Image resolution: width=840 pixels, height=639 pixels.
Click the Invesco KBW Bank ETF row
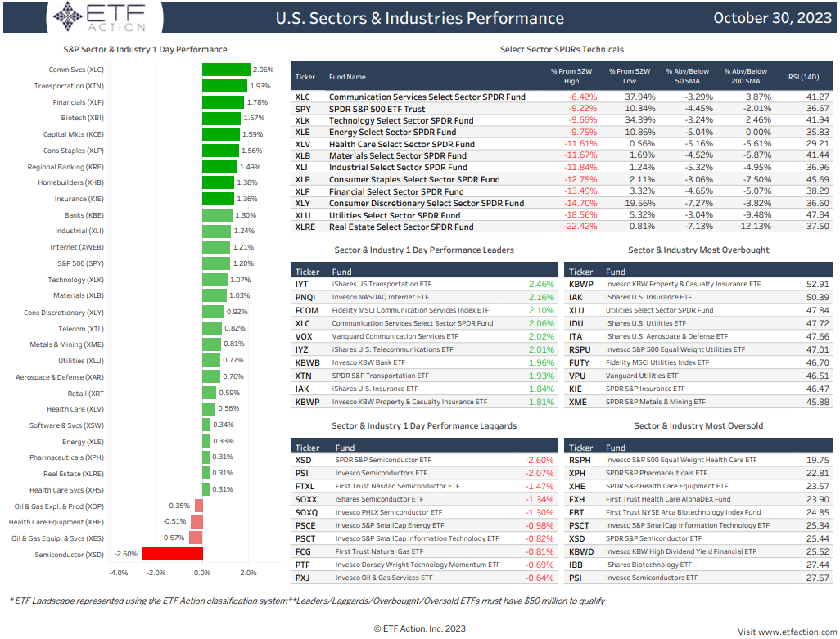click(424, 362)
